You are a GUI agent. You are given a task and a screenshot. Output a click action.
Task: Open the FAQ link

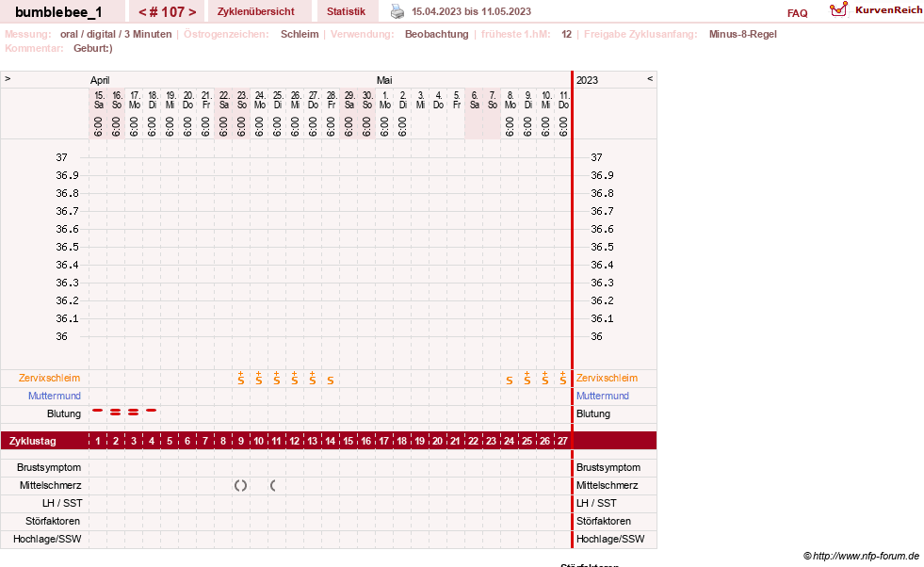(x=797, y=13)
